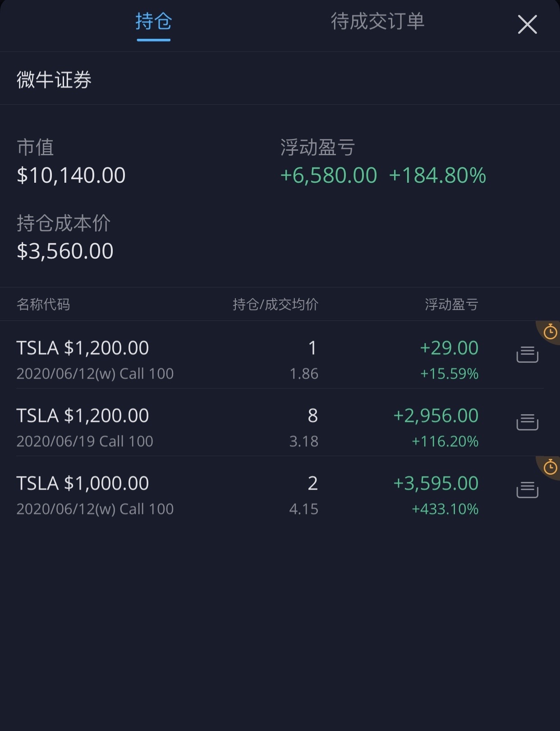Close the positions panel with X

coord(527,24)
